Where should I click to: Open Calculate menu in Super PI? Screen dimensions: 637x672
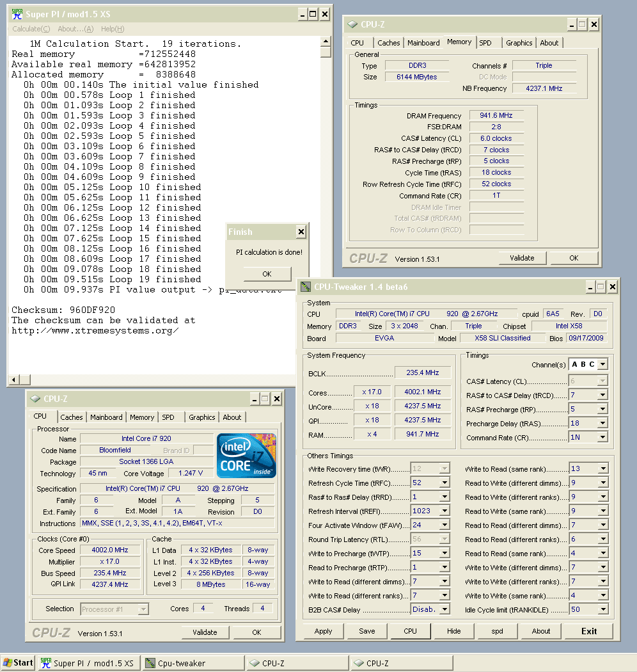point(31,29)
